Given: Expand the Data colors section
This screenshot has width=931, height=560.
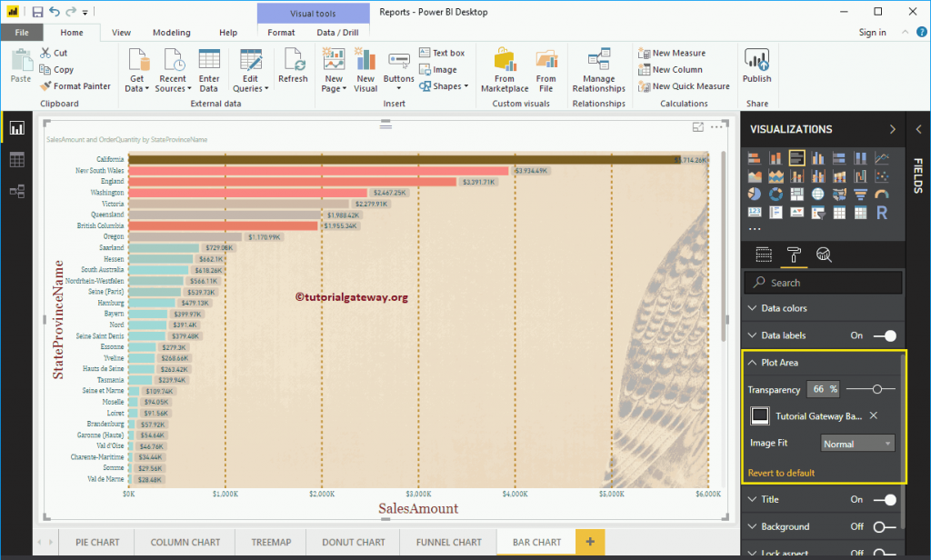Looking at the screenshot, I should (753, 308).
